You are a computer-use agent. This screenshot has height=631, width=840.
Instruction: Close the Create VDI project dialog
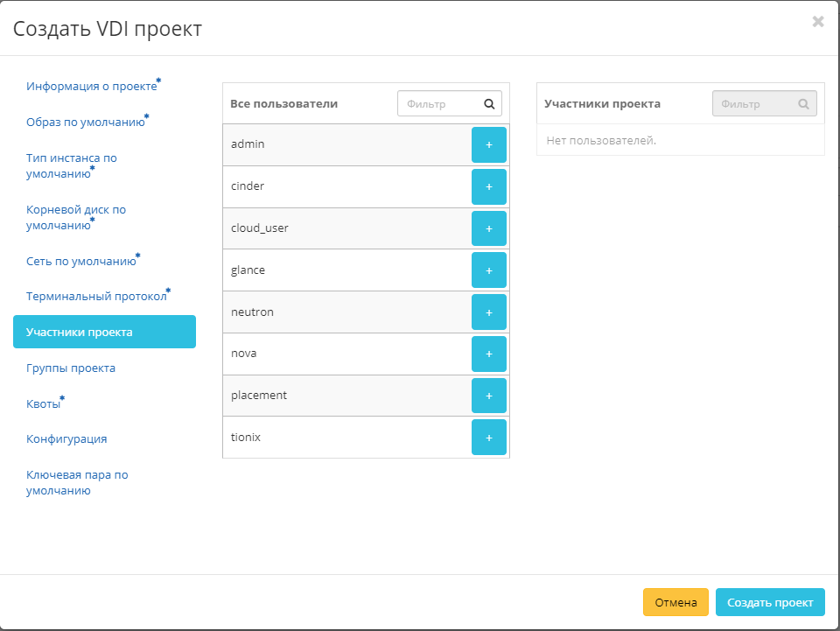click(817, 22)
